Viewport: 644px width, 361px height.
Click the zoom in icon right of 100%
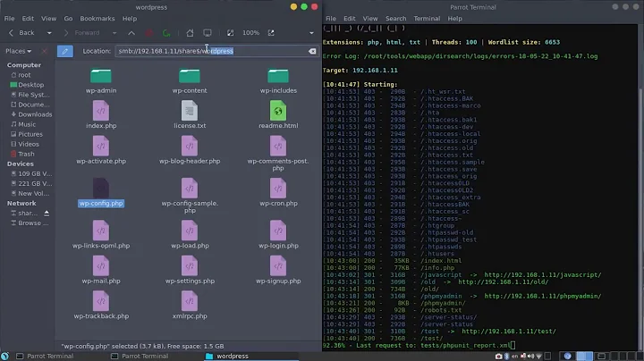(x=271, y=33)
